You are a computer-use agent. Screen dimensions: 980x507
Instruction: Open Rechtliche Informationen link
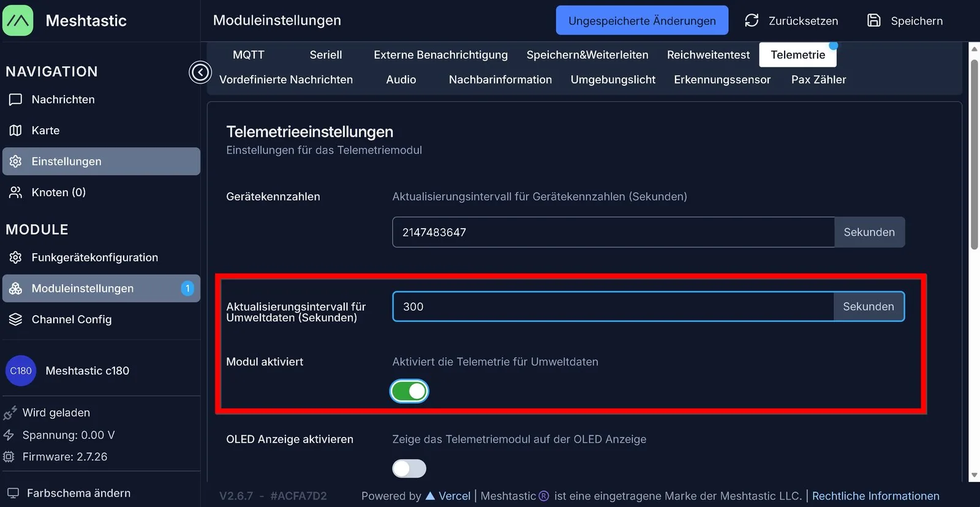point(876,496)
